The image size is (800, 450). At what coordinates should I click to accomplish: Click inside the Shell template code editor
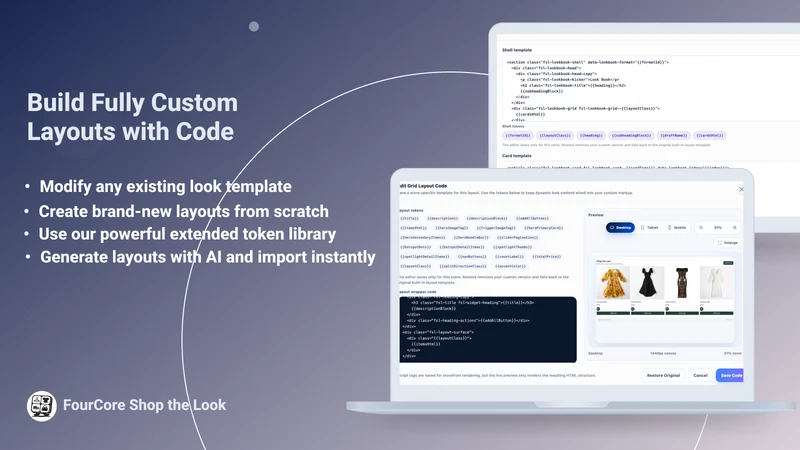(651, 89)
